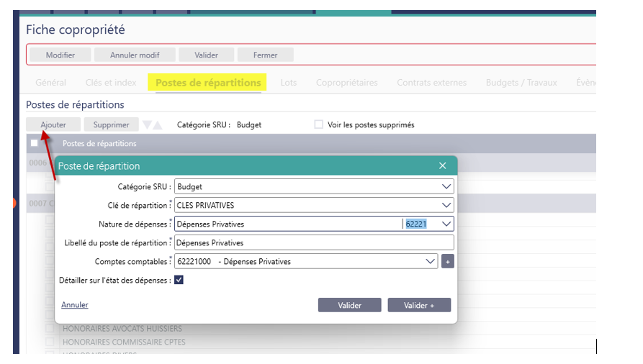Check the select-all box in table header

34,143
